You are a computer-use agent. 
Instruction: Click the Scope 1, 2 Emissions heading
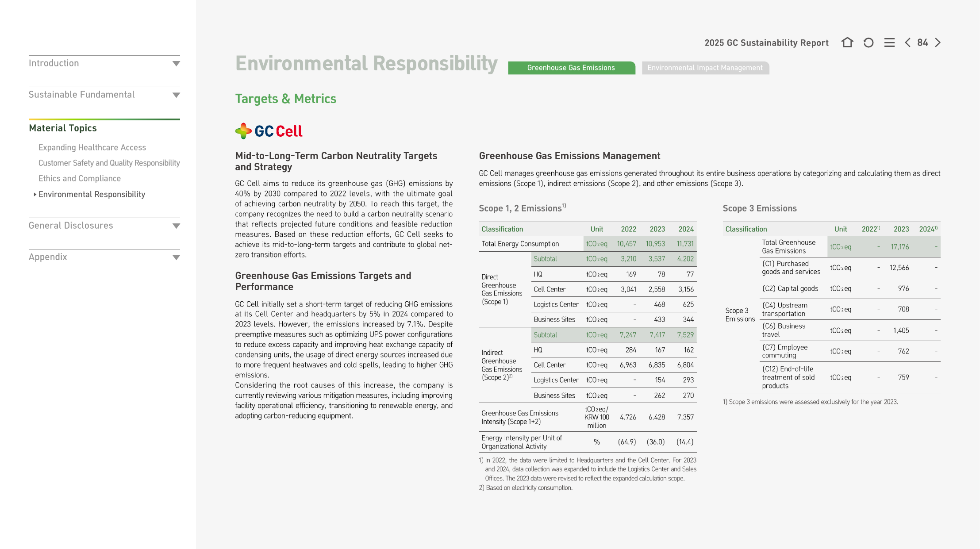[522, 208]
